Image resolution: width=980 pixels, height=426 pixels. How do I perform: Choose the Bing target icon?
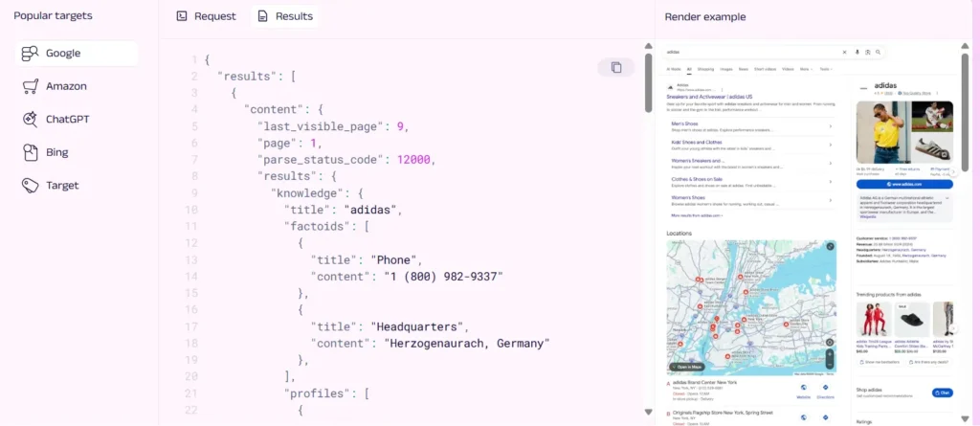pyautogui.click(x=30, y=152)
